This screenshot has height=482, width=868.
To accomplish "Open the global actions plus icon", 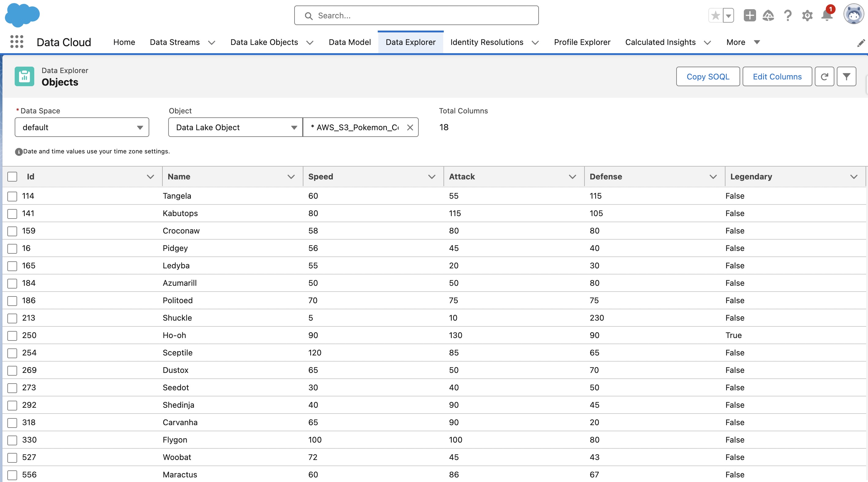I will click(x=749, y=15).
